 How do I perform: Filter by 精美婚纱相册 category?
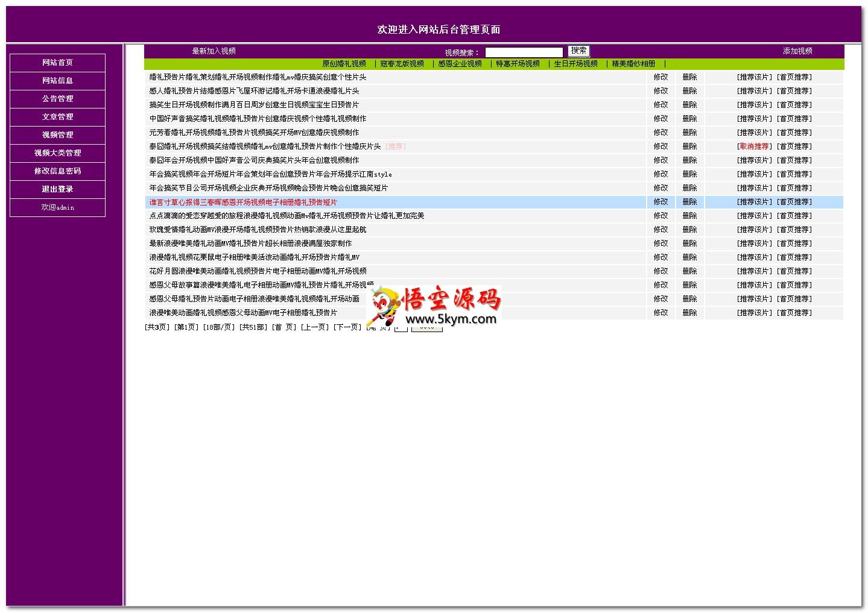coord(633,64)
